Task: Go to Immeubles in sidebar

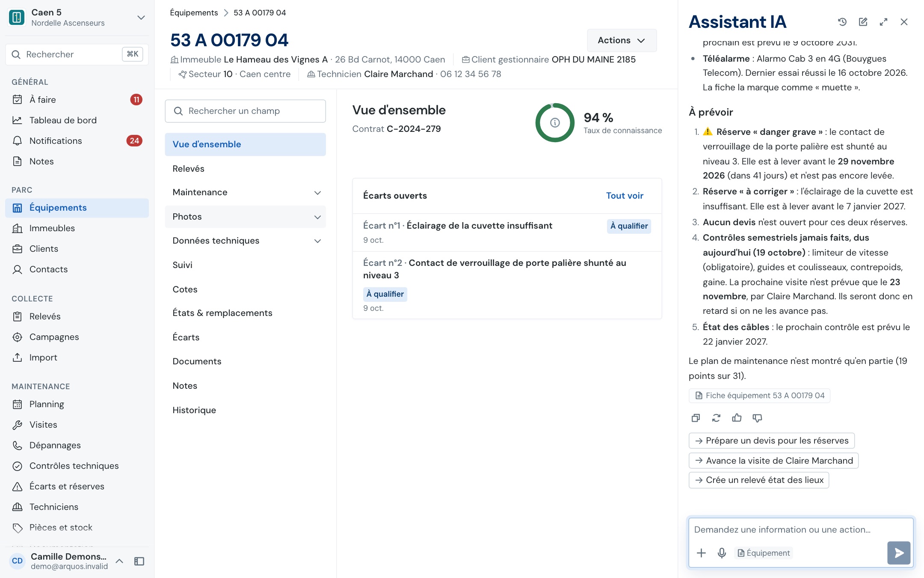Action: (x=77, y=228)
